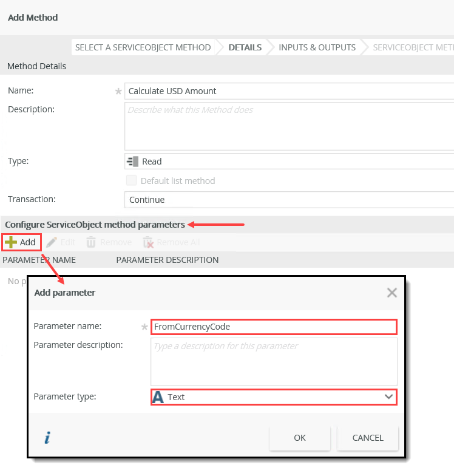Click the Text type letter A icon
454x476 pixels.
158,397
